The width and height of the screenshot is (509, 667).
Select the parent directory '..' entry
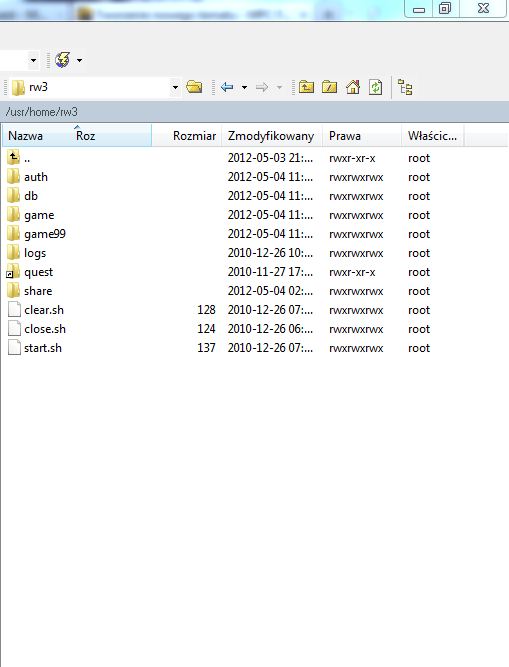tap(27, 158)
